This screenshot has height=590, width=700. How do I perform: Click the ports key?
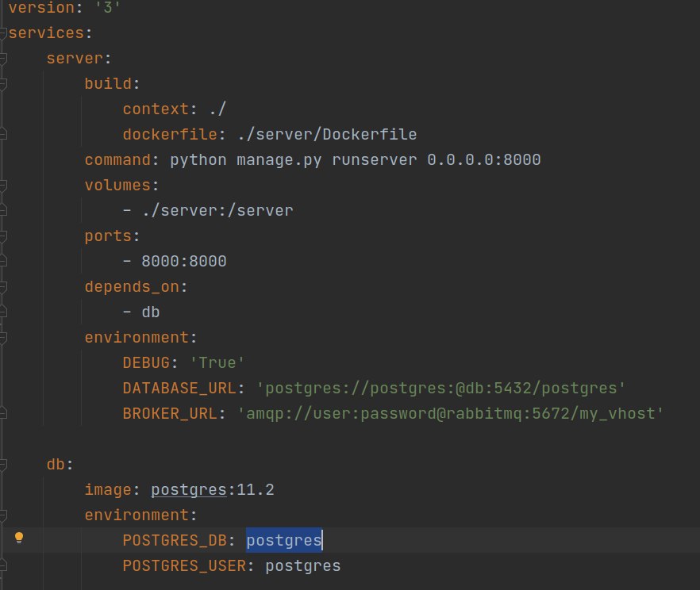click(x=108, y=236)
